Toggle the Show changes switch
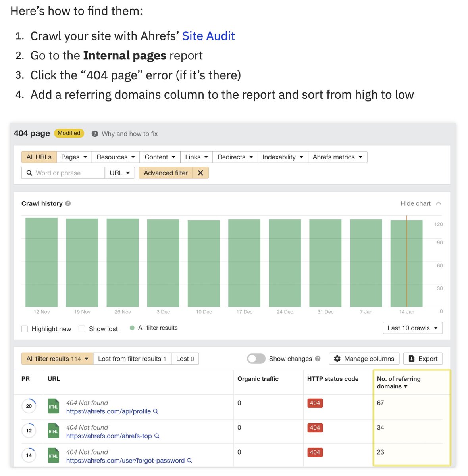 point(256,359)
